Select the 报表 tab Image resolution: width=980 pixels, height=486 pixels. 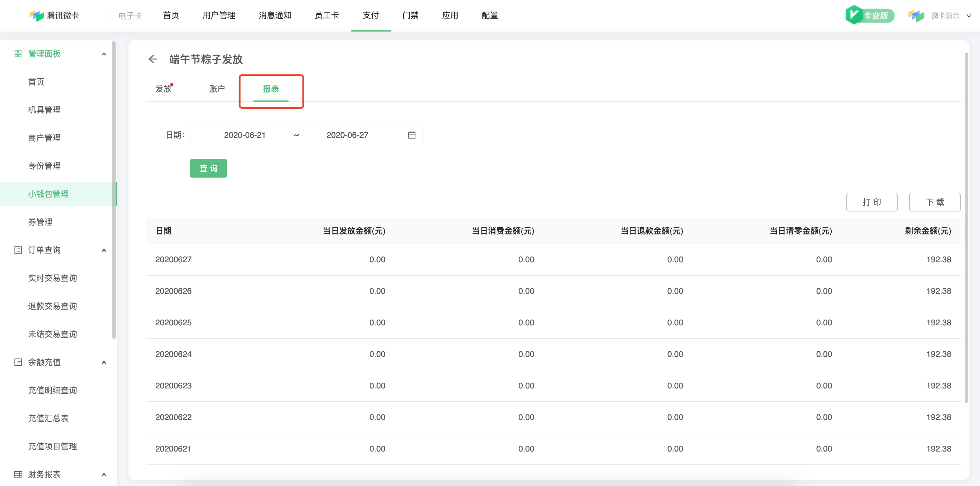271,89
